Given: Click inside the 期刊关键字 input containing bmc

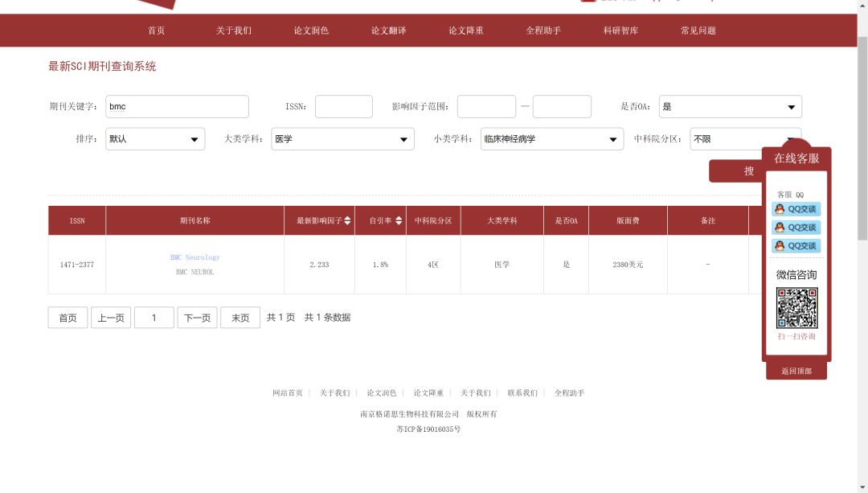Looking at the screenshot, I should [x=177, y=106].
